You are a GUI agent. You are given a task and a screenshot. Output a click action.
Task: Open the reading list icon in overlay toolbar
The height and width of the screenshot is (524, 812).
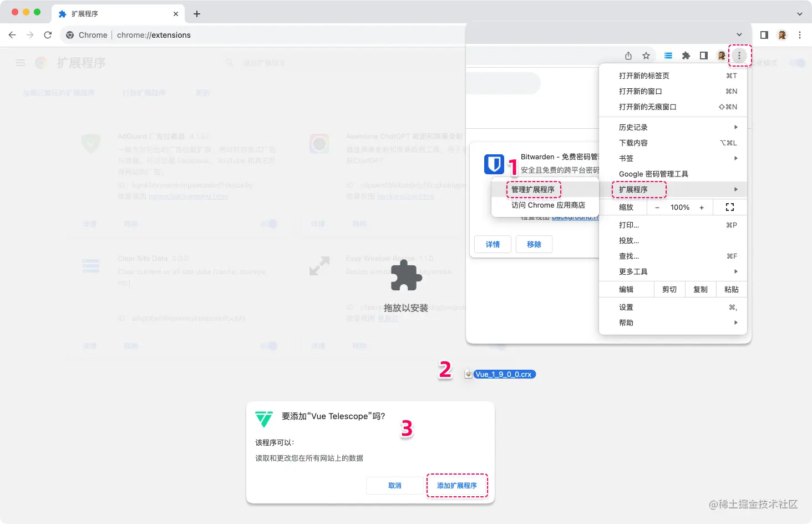[x=668, y=56]
